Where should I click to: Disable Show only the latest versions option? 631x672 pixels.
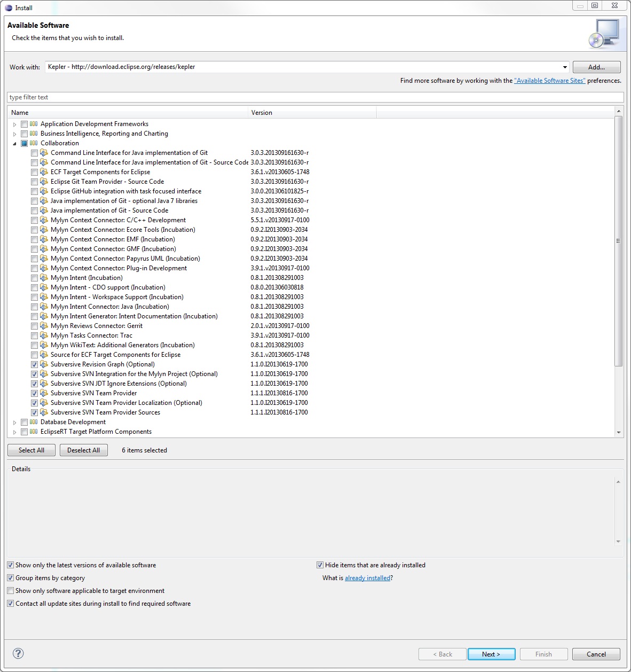[x=10, y=565]
